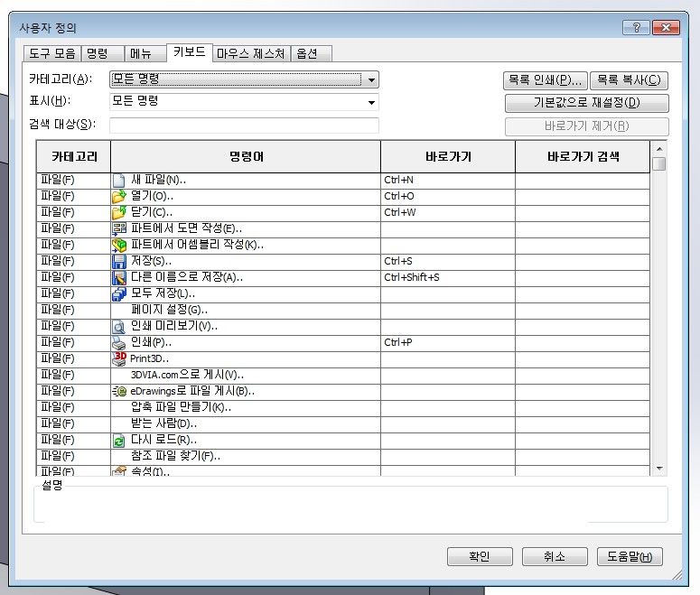The height and width of the screenshot is (595, 700).
Task: Select the Ctrl+O shortcut cell
Action: click(448, 197)
